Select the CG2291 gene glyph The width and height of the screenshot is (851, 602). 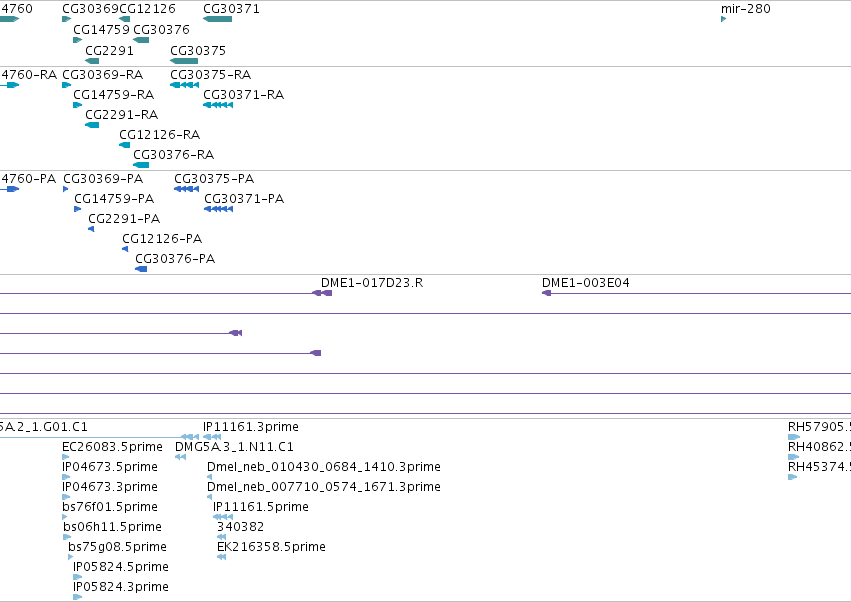pos(92,61)
